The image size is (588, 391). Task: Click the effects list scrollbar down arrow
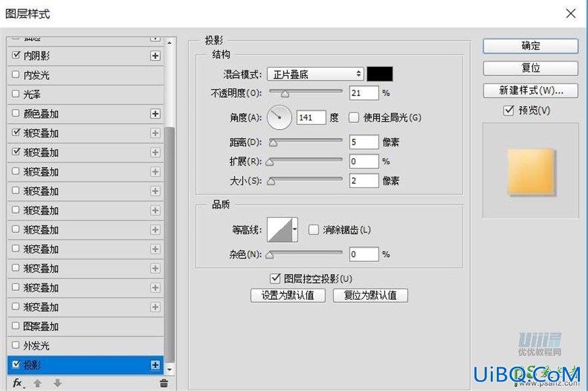click(x=170, y=369)
